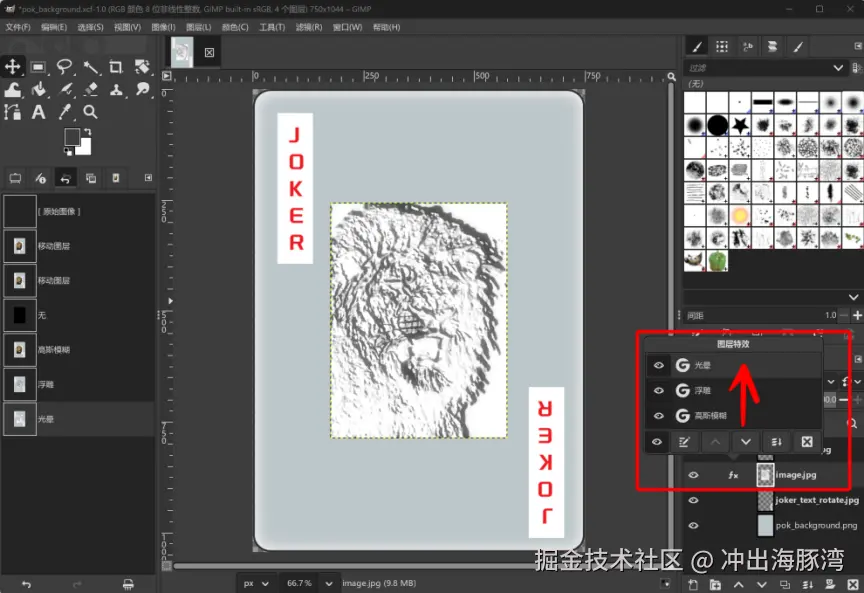Select the 原始图像 undo history entry
This screenshot has width=864, height=593.
click(78, 211)
